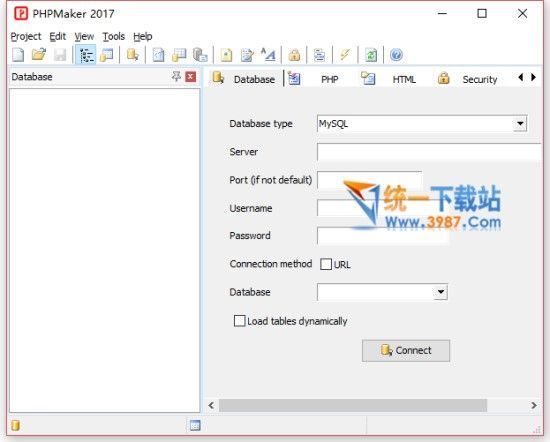Toggle the database pane toolbar button
The image size is (550, 442).
pyautogui.click(x=86, y=55)
